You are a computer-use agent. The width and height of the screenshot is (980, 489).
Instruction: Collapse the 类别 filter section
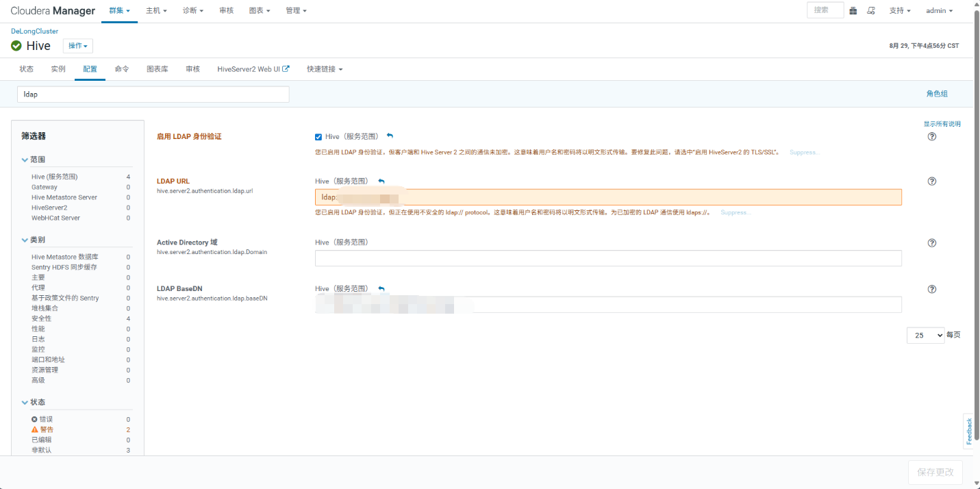pyautogui.click(x=34, y=240)
